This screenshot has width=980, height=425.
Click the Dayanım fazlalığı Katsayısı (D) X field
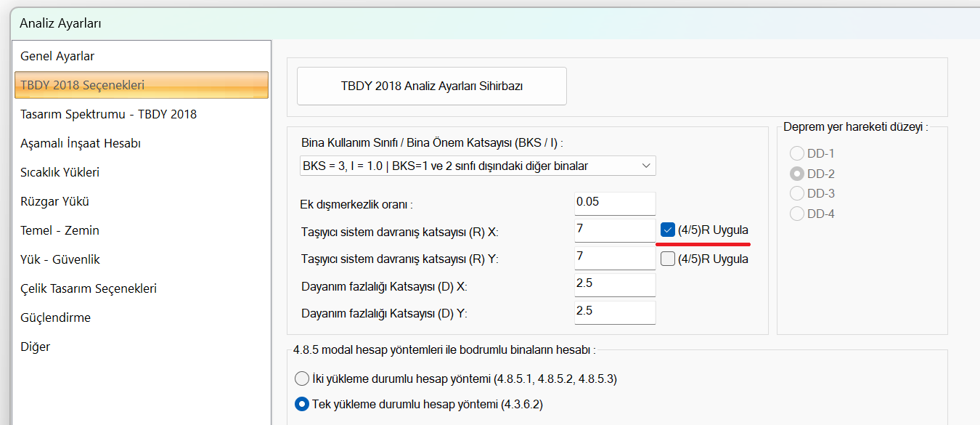(x=614, y=284)
